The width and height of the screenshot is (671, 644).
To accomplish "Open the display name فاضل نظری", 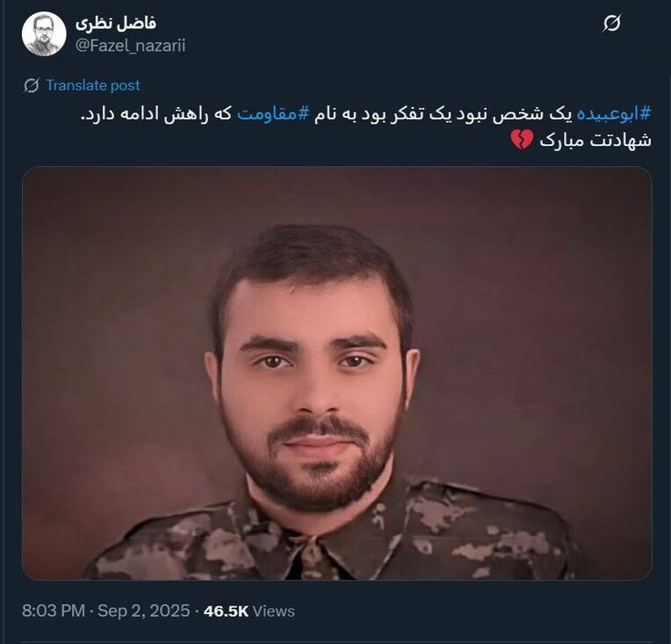I will [116, 23].
